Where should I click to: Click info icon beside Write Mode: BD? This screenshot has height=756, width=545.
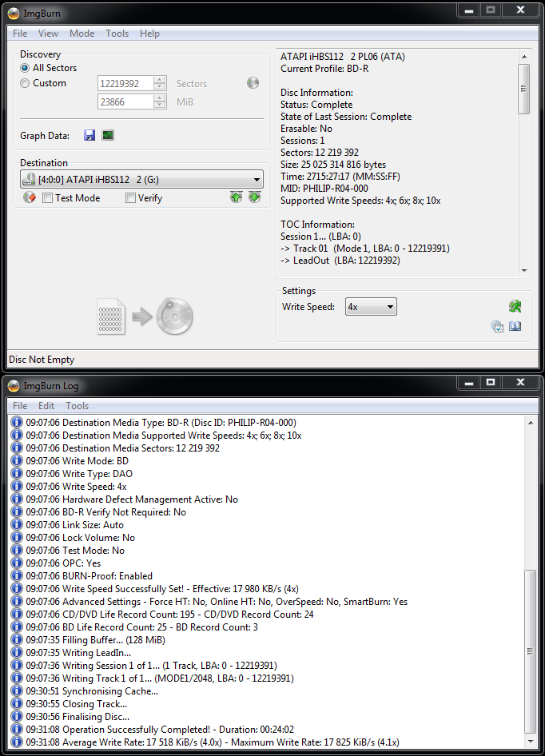click(x=17, y=460)
